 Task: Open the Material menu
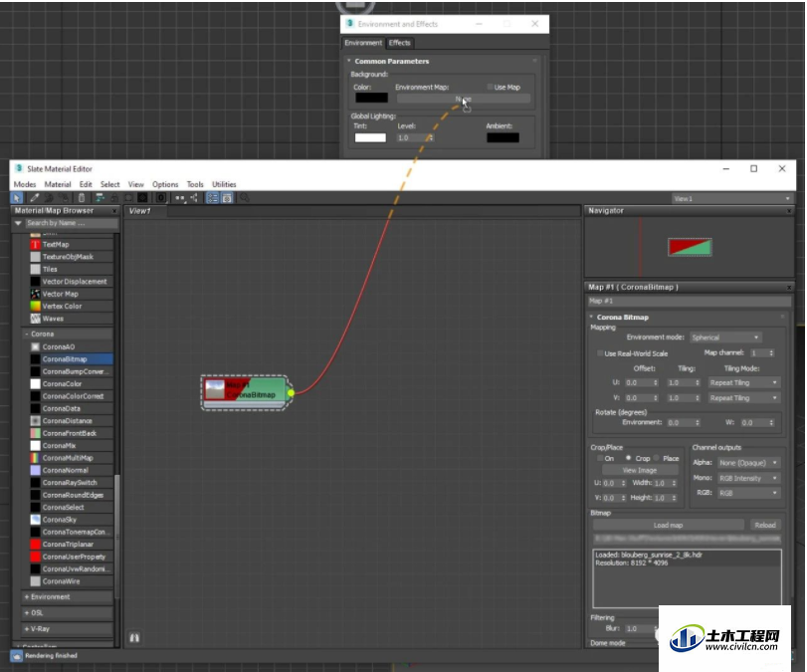(x=58, y=184)
